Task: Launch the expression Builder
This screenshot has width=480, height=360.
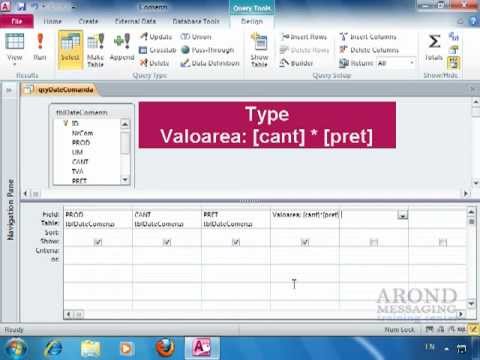Action: click(x=296, y=63)
